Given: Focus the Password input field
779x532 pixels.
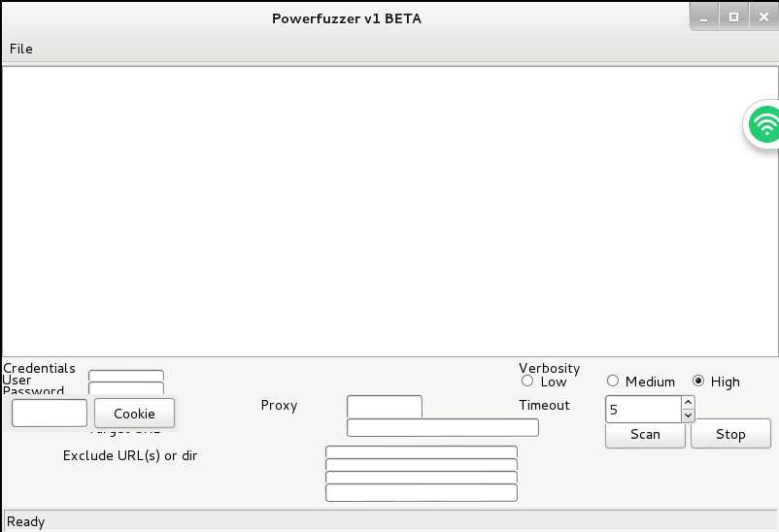Looking at the screenshot, I should pyautogui.click(x=126, y=388).
